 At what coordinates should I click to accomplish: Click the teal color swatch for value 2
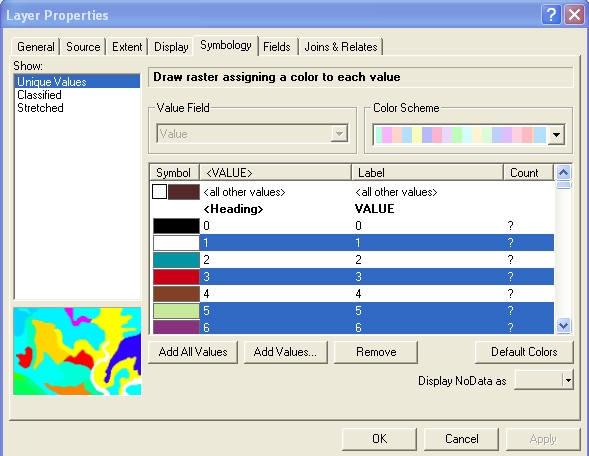coord(176,260)
